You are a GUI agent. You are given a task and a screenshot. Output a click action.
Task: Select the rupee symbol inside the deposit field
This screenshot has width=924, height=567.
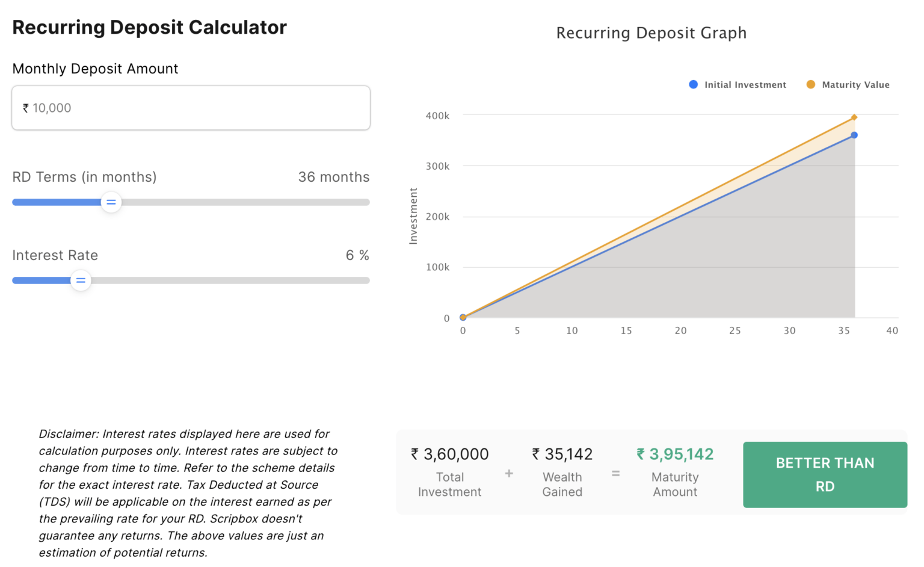pos(25,108)
